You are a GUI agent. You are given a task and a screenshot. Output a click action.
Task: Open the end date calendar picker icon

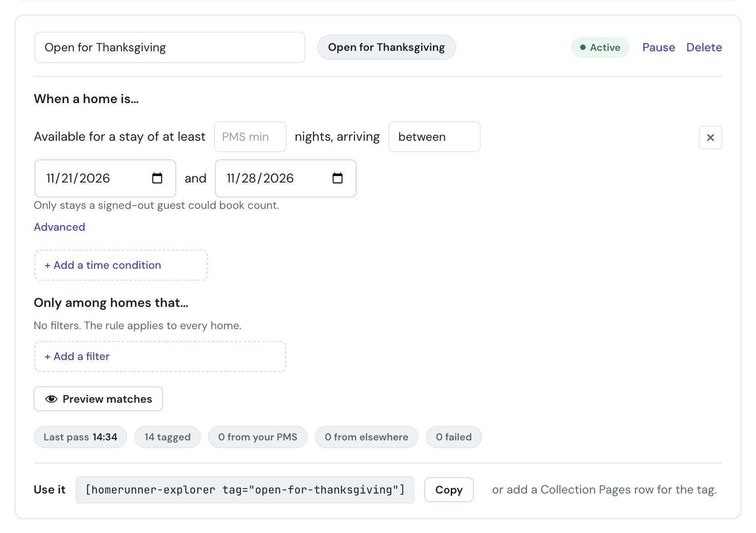point(338,178)
